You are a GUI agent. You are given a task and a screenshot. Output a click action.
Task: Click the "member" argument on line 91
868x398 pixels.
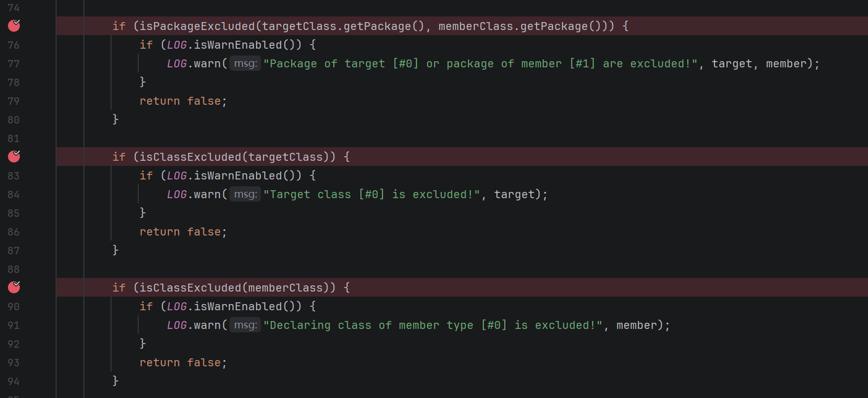click(637, 325)
